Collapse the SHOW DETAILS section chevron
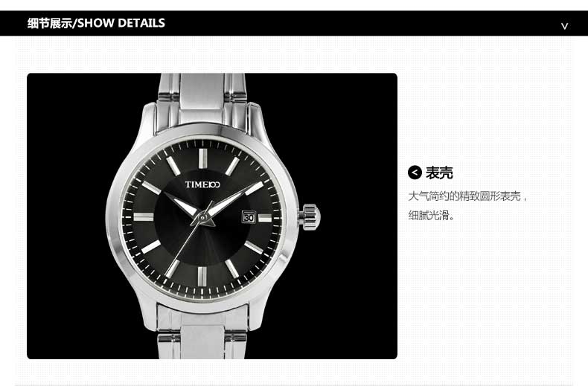Screen dimensions: 588x386 point(564,26)
